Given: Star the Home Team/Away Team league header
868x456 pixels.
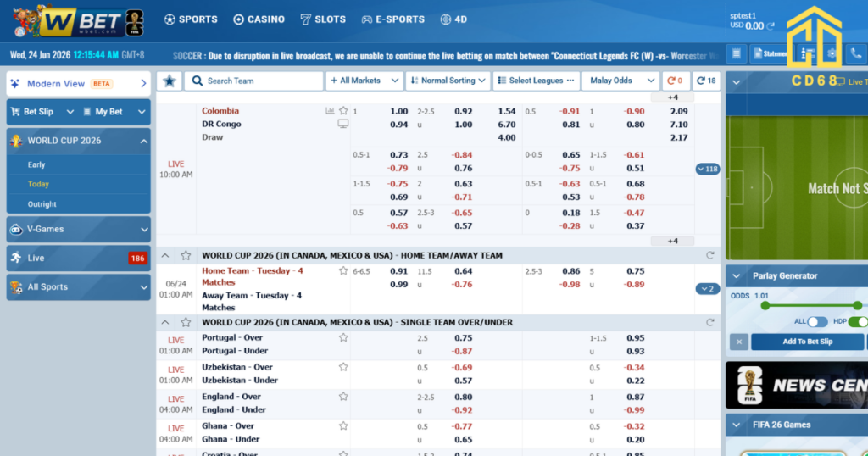Looking at the screenshot, I should pyautogui.click(x=186, y=255).
